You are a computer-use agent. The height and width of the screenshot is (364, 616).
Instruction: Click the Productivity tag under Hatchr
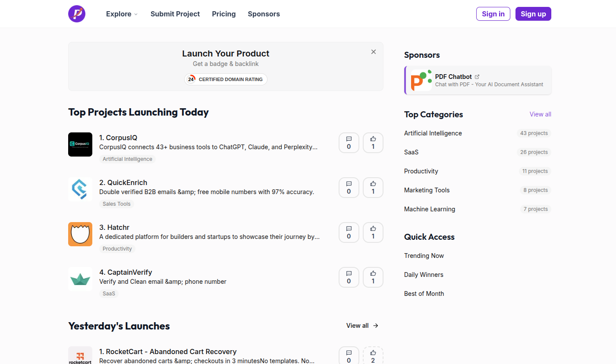pos(117,249)
